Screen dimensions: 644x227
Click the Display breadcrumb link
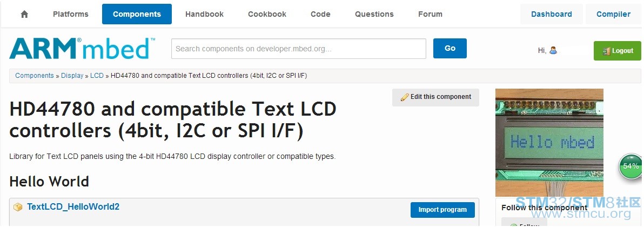[x=72, y=76]
